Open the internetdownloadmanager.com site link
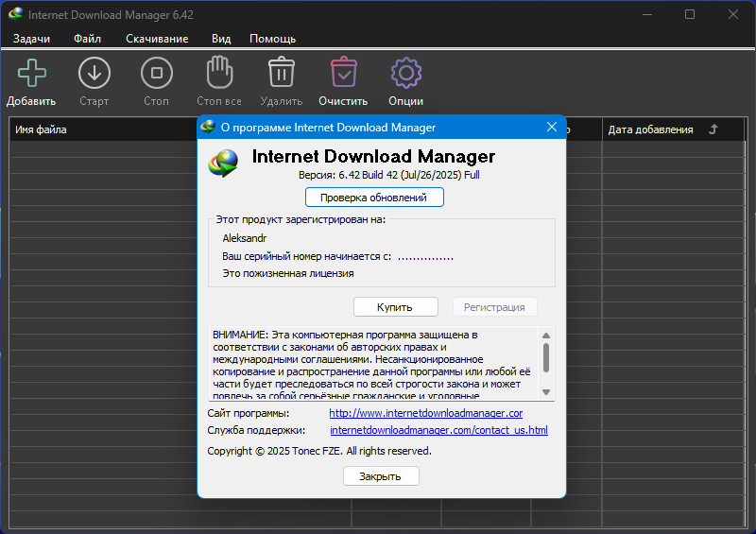Image resolution: width=756 pixels, height=534 pixels. [x=426, y=413]
